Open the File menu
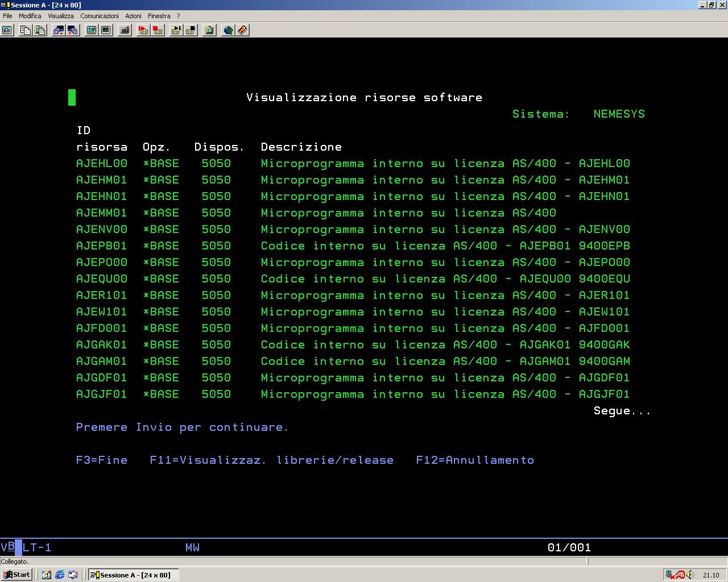This screenshot has width=728, height=582. coord(7,16)
